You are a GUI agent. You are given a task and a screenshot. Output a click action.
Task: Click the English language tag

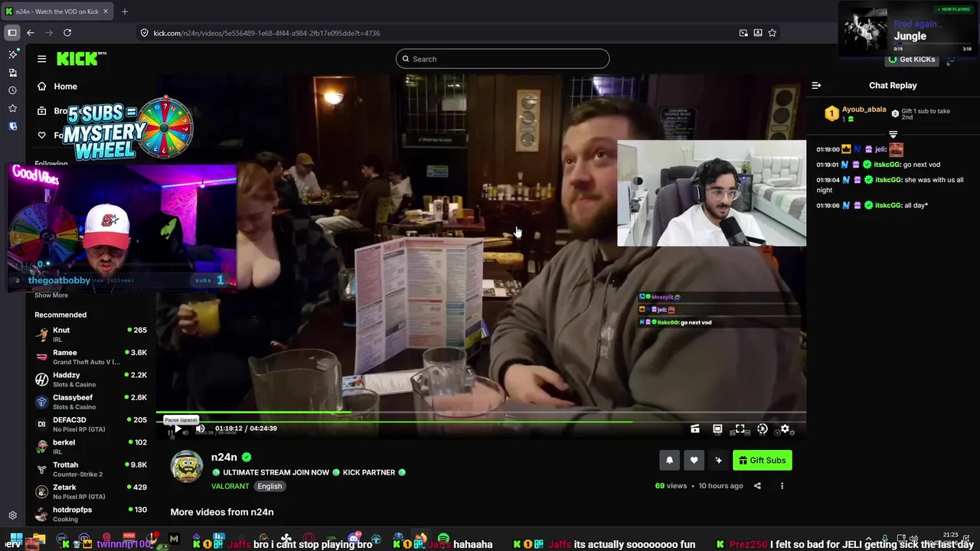tap(269, 486)
